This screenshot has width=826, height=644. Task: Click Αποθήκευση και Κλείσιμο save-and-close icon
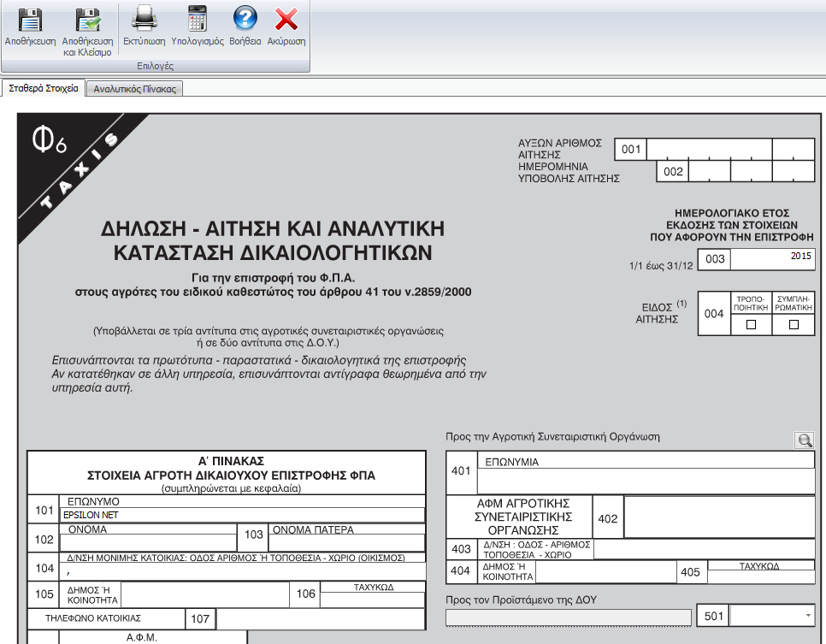click(87, 32)
